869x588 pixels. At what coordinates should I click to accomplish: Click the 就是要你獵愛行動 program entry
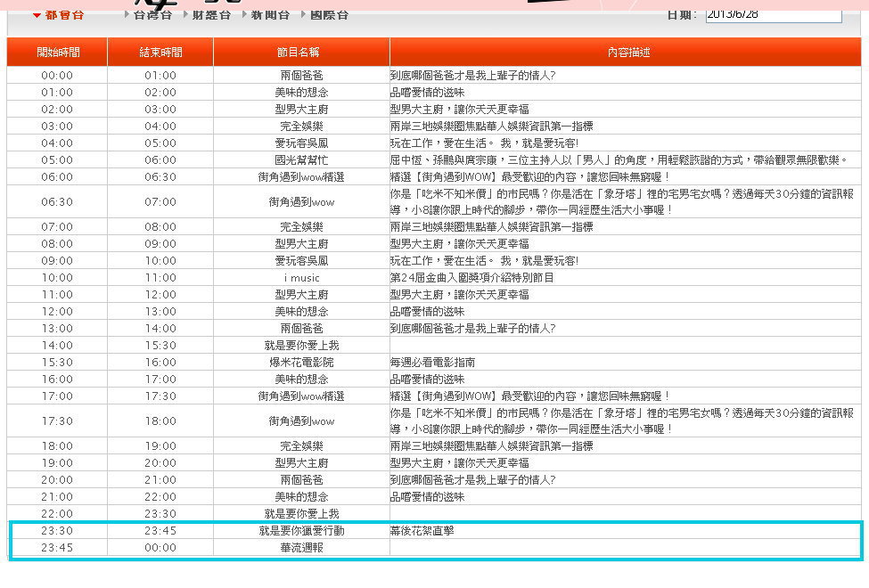point(301,531)
